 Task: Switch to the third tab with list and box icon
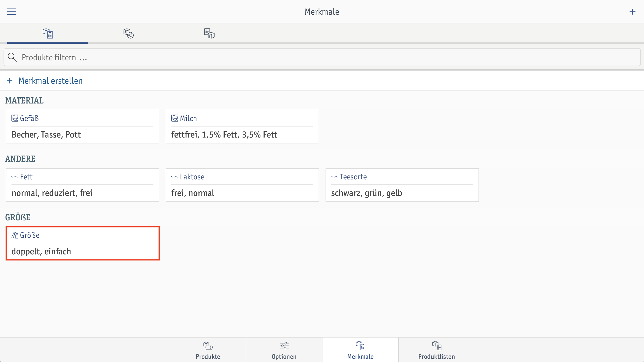[209, 33]
